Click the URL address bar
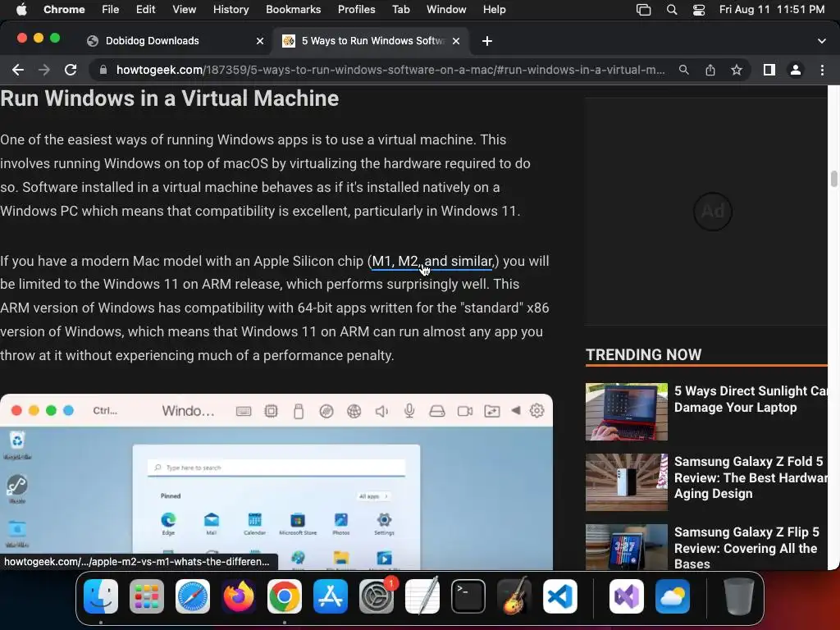This screenshot has width=840, height=630. coord(390,70)
